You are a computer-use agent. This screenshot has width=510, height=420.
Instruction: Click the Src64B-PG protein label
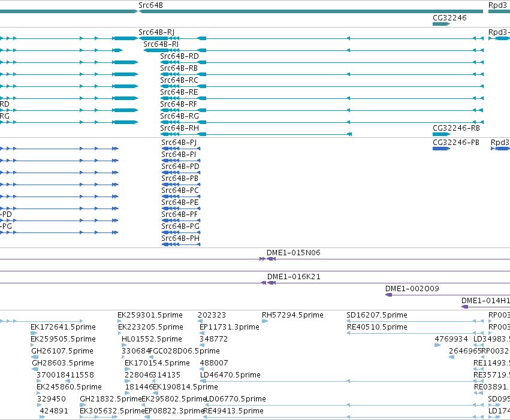(x=180, y=226)
